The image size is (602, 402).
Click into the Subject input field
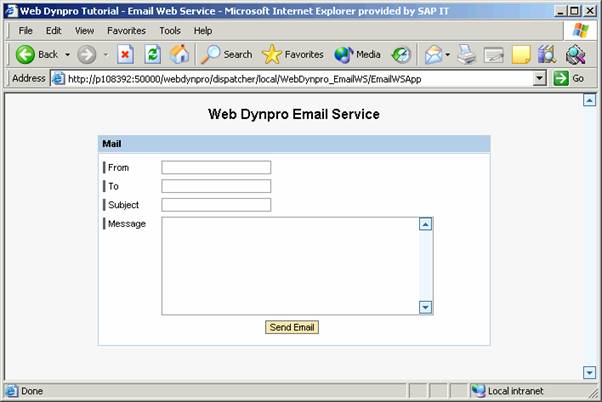(x=216, y=205)
